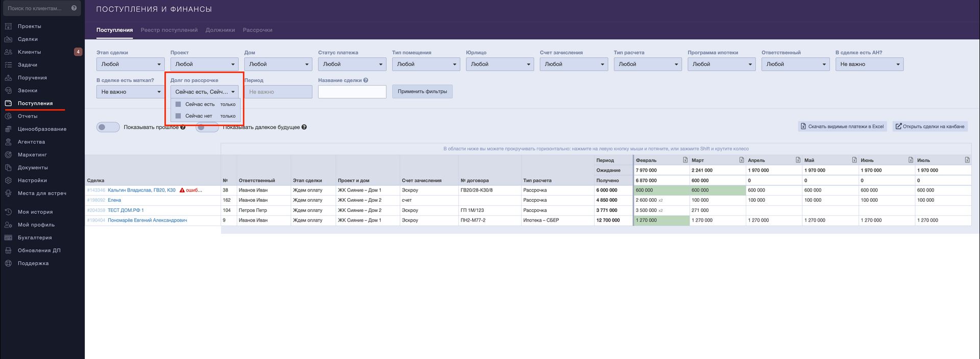Click только next to Сейчас нет
Image resolution: width=980 pixels, height=359 pixels.
pyautogui.click(x=228, y=116)
